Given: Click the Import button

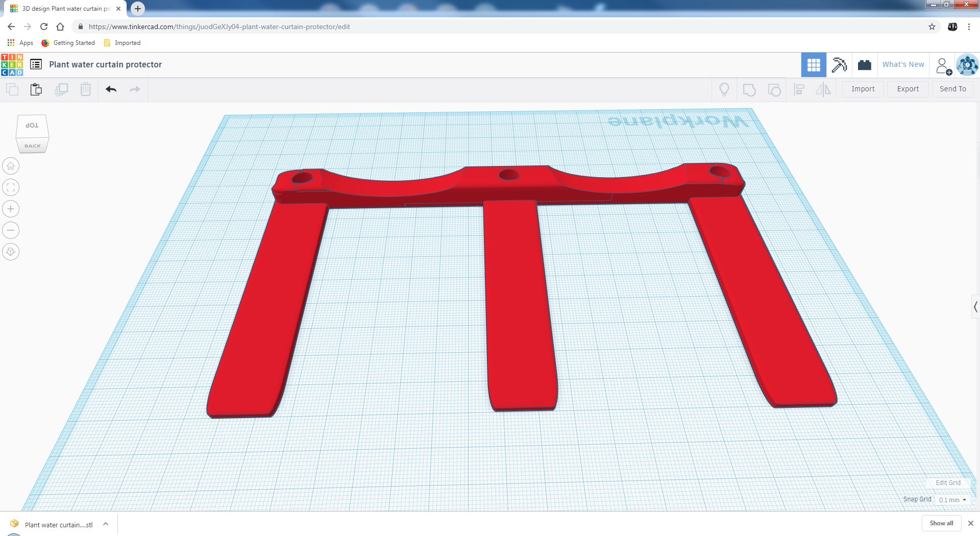Looking at the screenshot, I should 863,89.
